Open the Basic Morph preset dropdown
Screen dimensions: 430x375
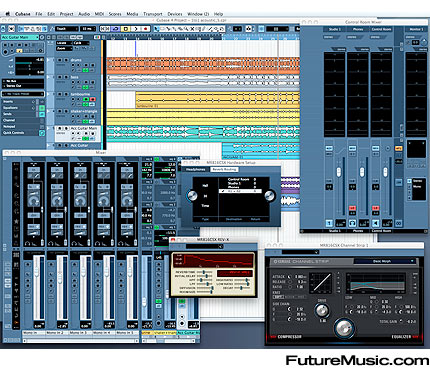(385, 261)
